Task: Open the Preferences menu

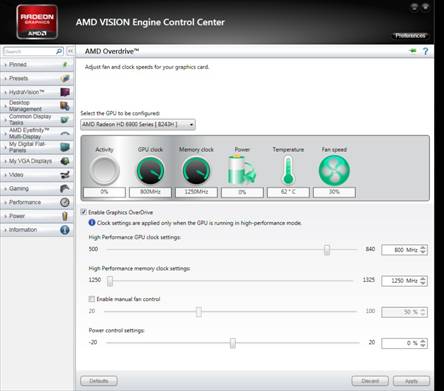Action: (x=410, y=35)
